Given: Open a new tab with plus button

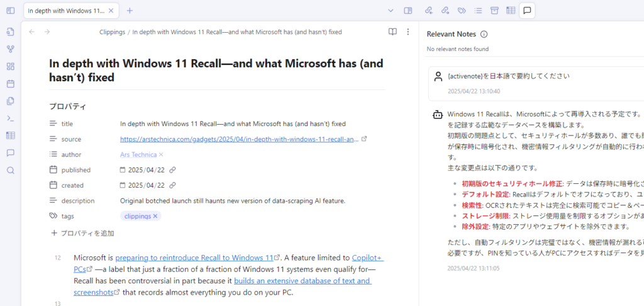Looking at the screenshot, I should [x=130, y=11].
